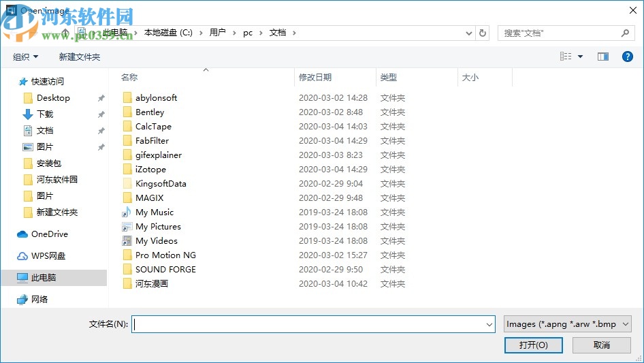644x363 pixels.
Task: Select the My Music folder
Action: [155, 212]
